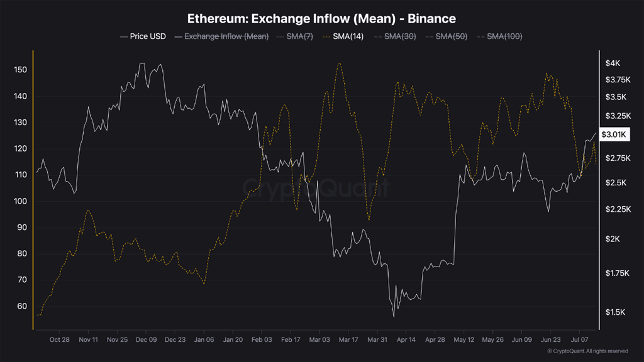Click the 150 left axis label
The height and width of the screenshot is (362, 644).
click(20, 70)
